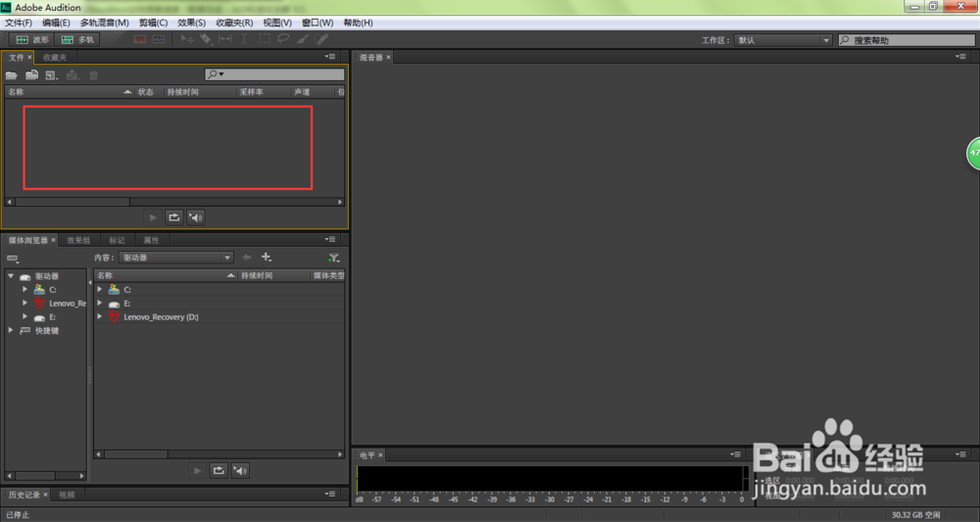Close the 混音器 tab

click(x=388, y=57)
